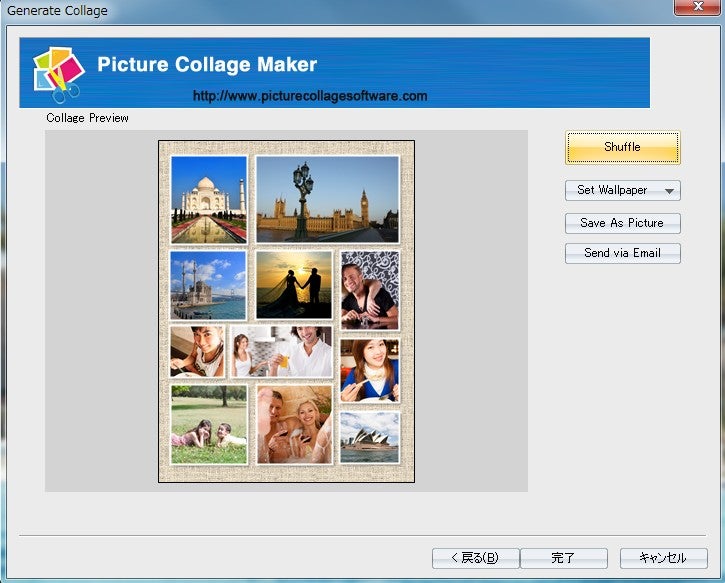
Task: Click the gray area left of collage preview
Action: (100, 310)
